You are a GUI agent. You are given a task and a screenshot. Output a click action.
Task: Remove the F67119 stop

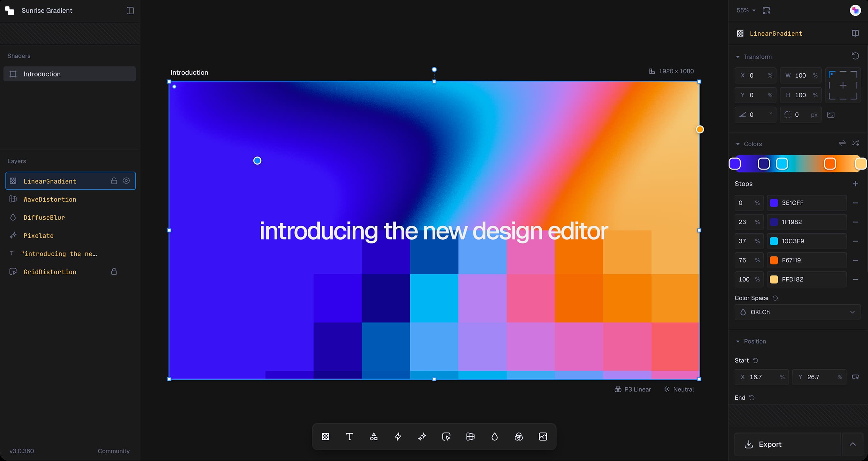click(855, 260)
